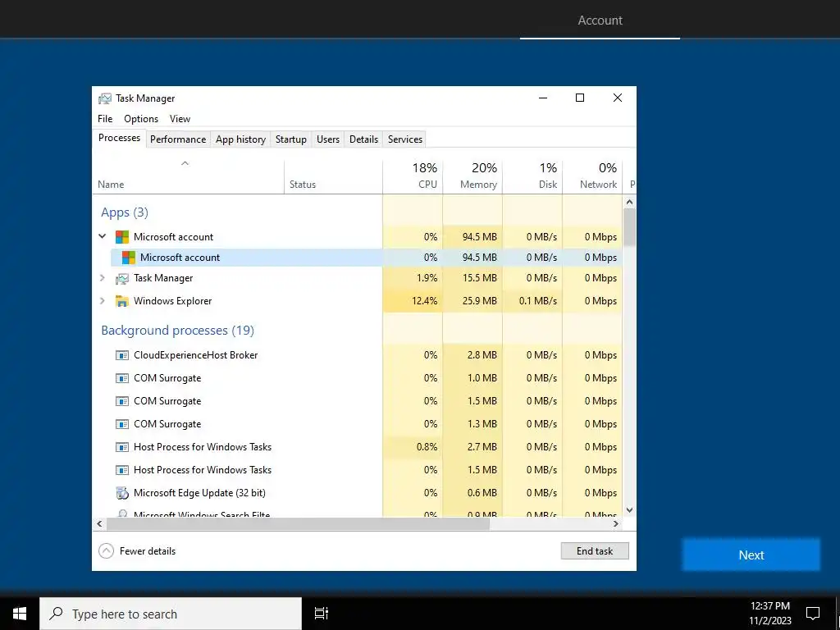Switch to the Performance tab

[178, 139]
